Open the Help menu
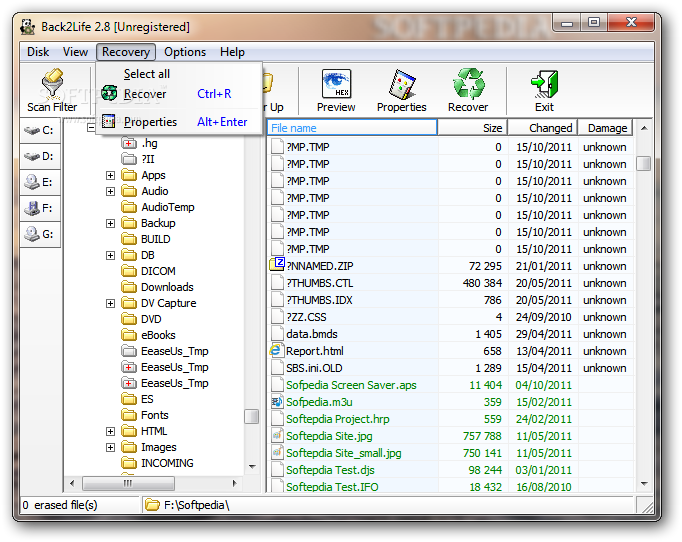Viewport: 682px width, 542px height. pos(232,52)
